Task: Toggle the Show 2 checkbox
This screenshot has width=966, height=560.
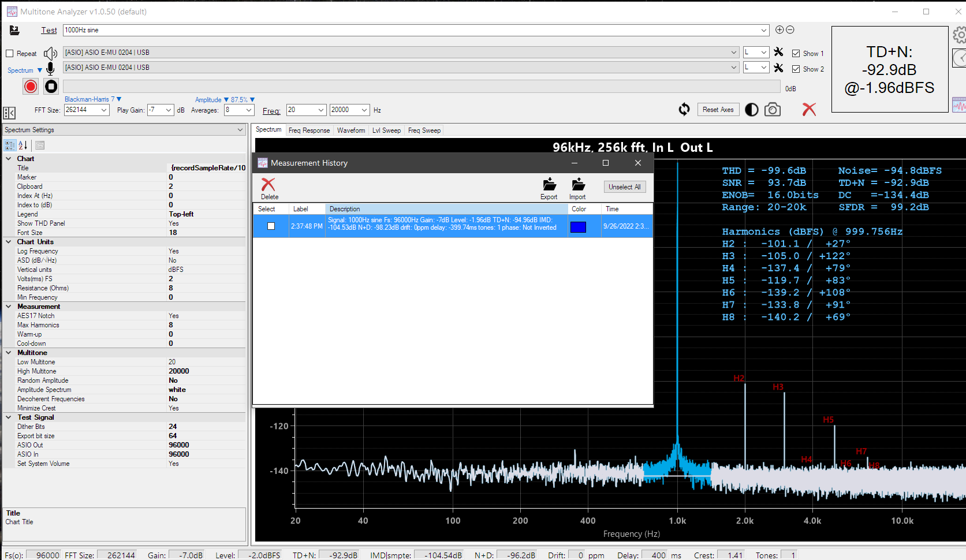Action: (796, 69)
